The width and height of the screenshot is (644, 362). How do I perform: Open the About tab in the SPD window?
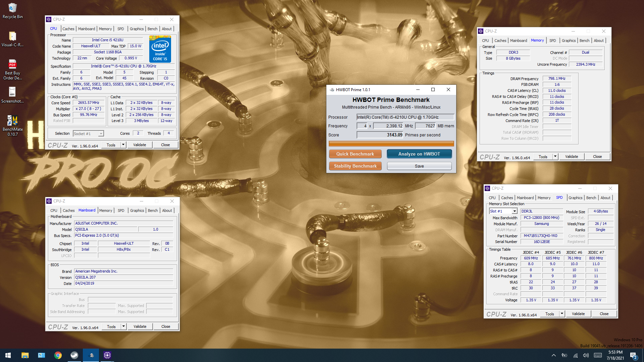click(605, 198)
